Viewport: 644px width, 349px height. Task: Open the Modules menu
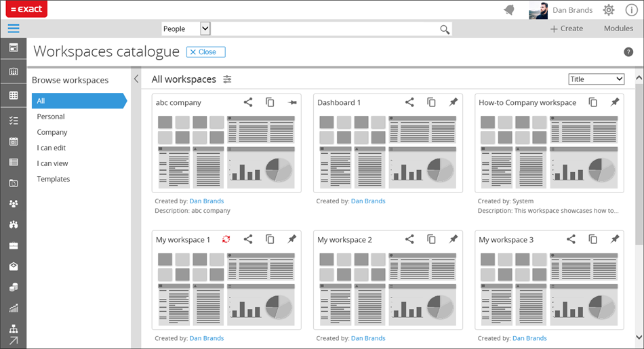[618, 28]
